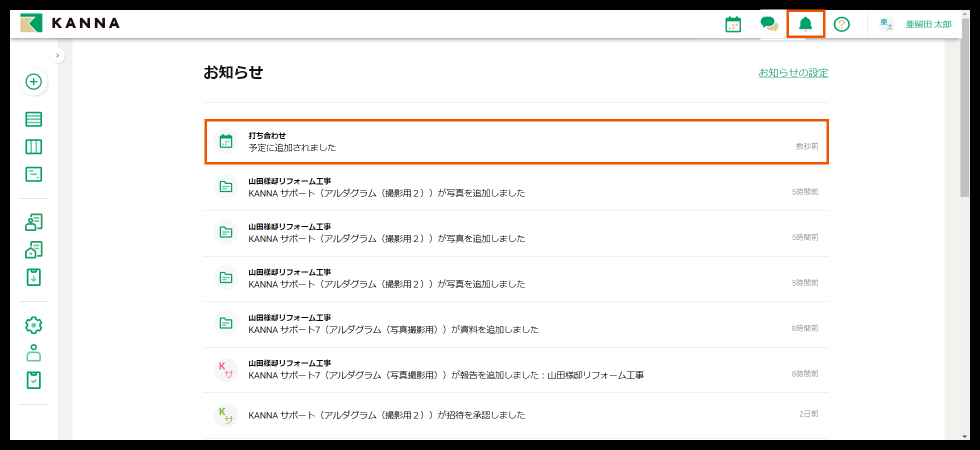Select the board view icon in the sidebar

click(33, 146)
